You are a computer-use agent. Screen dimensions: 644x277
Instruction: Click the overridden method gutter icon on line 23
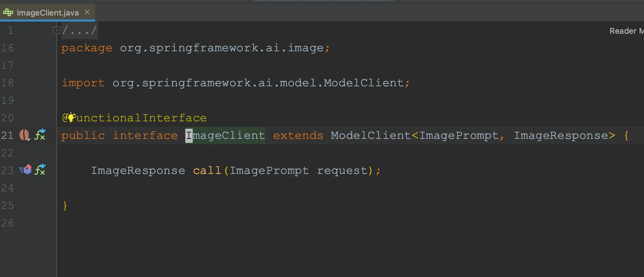click(x=25, y=169)
